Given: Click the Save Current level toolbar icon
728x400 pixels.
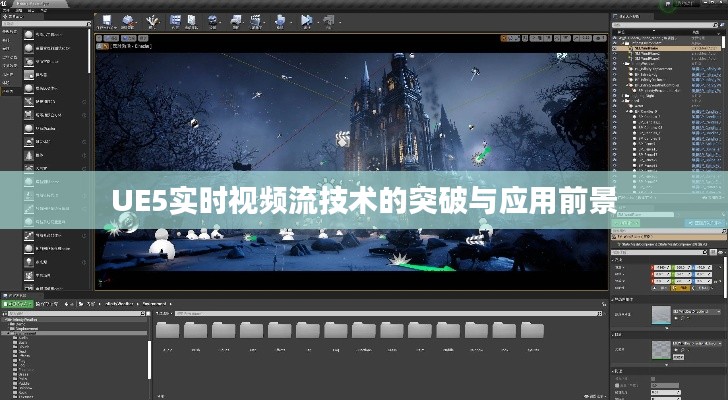Looking at the screenshot, I should tap(108, 19).
